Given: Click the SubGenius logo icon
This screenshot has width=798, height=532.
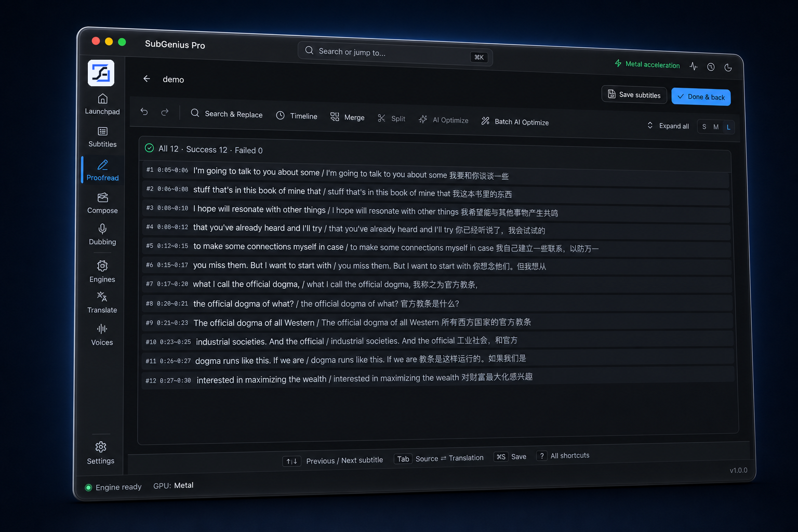Looking at the screenshot, I should (101, 73).
